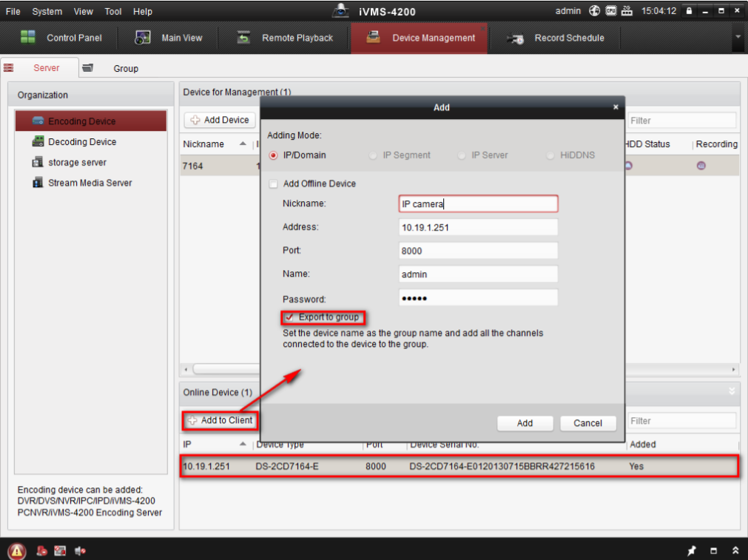Click the network globe status icon
This screenshot has height=560, width=748.
594,10
